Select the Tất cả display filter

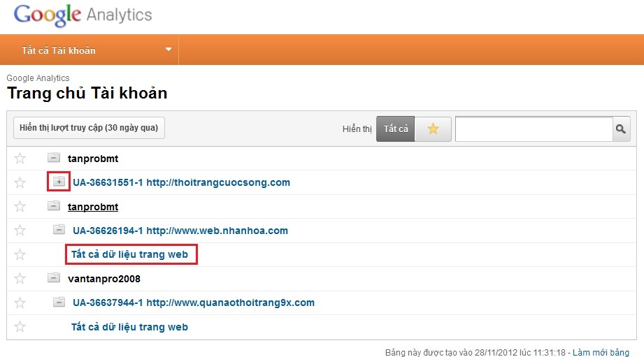click(396, 129)
